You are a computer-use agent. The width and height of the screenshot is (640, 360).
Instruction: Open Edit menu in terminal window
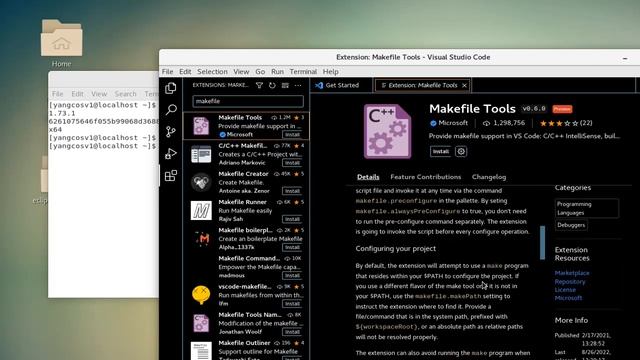tap(77, 94)
